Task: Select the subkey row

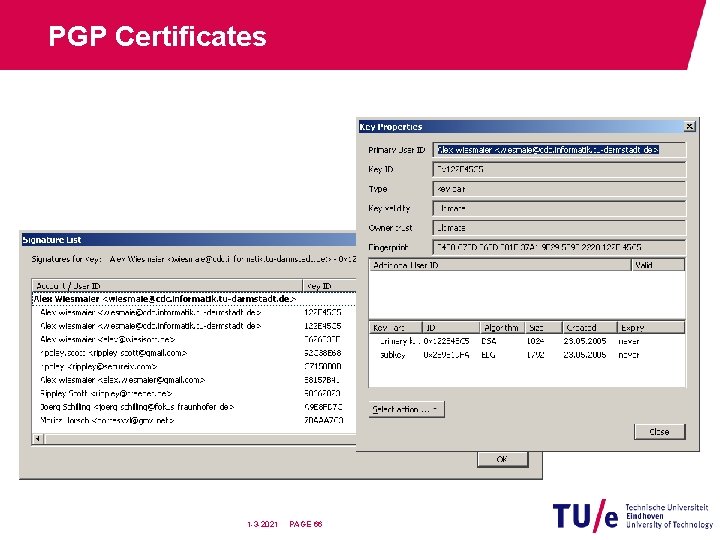Action: click(527, 355)
